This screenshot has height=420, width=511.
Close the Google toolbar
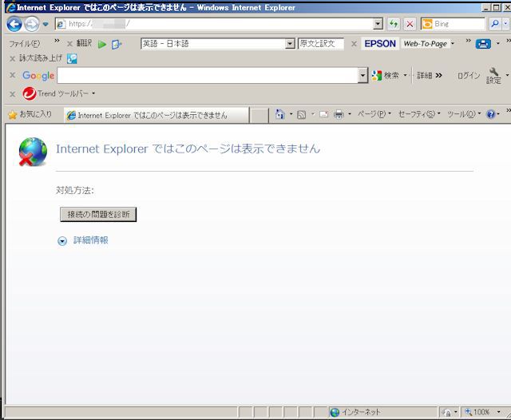[13, 75]
